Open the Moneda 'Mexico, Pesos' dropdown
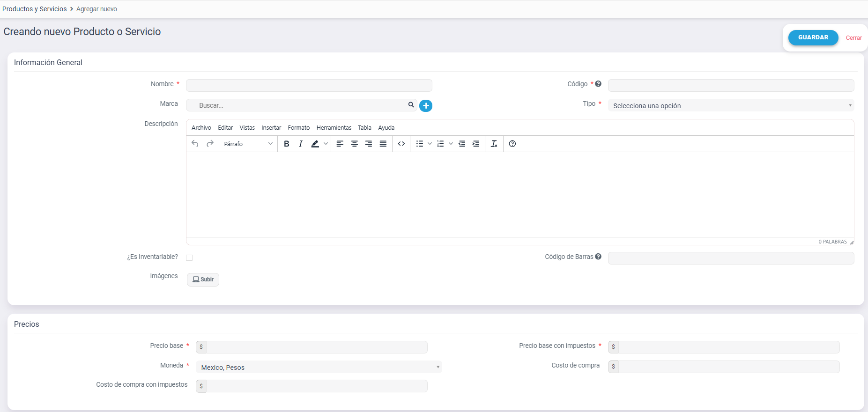This screenshot has height=412, width=868. 319,367
